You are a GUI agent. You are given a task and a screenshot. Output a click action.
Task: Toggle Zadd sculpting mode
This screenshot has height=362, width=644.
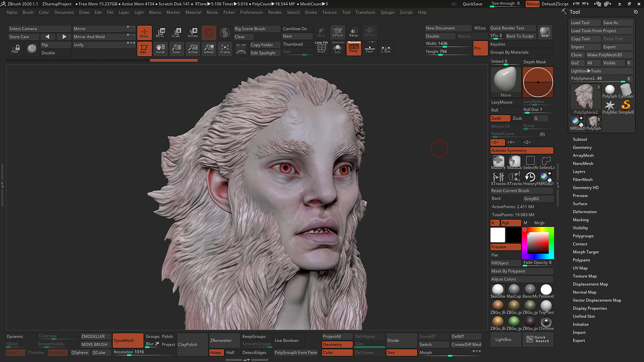coord(501,117)
